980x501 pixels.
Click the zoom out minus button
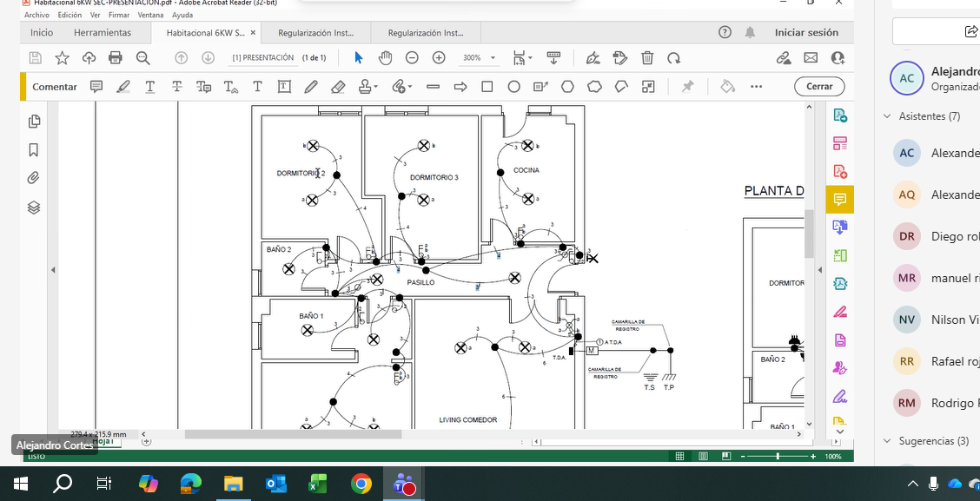tap(412, 58)
